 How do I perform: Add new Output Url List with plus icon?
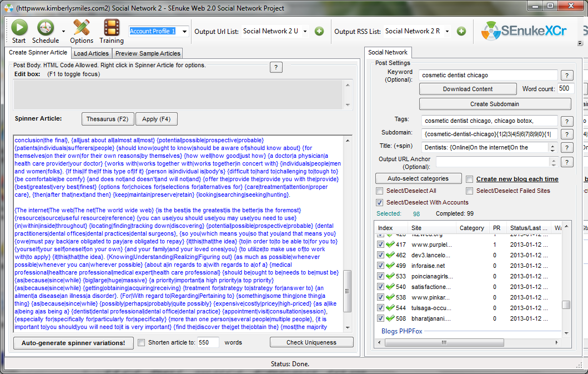pyautogui.click(x=319, y=31)
